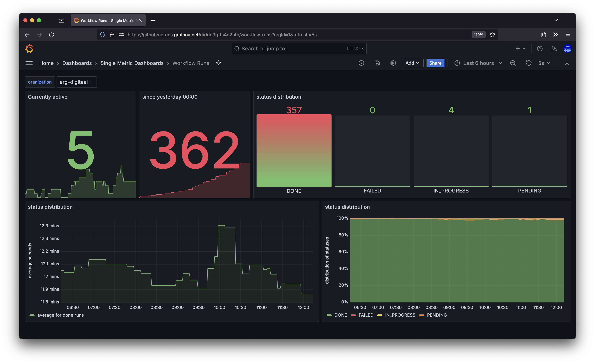Zoom out the time range
Viewport: 595px width, 364px height.
click(x=513, y=63)
